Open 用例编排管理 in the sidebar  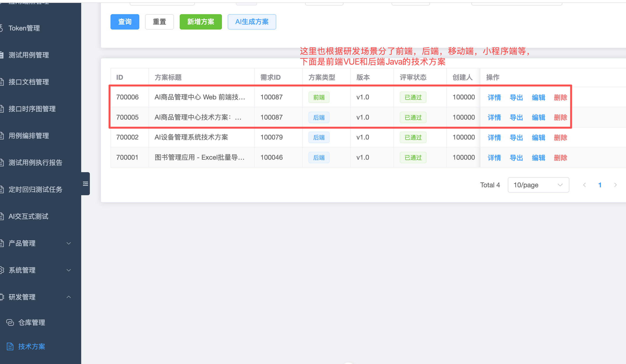tap(29, 136)
